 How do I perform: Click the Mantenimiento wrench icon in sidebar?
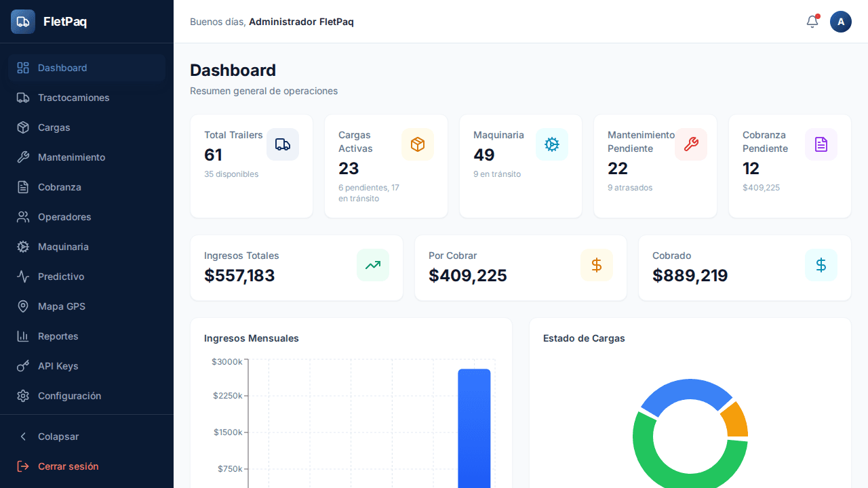click(x=23, y=157)
